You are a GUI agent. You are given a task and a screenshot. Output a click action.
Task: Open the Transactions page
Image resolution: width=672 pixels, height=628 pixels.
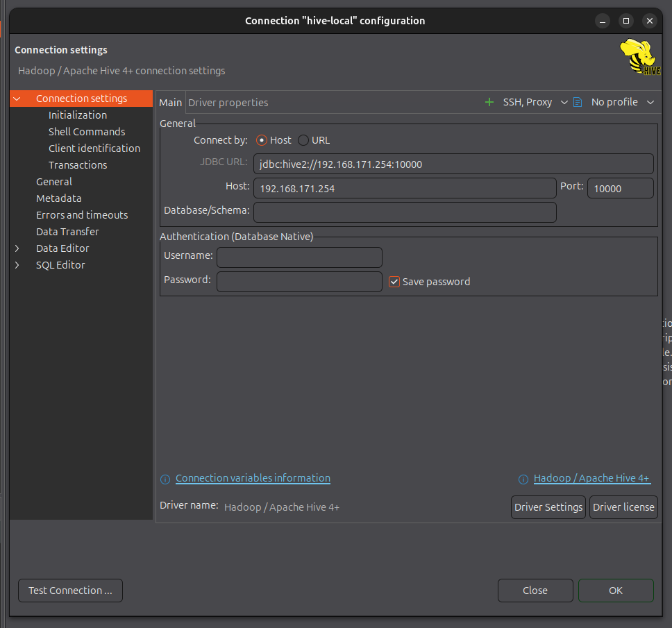[78, 165]
